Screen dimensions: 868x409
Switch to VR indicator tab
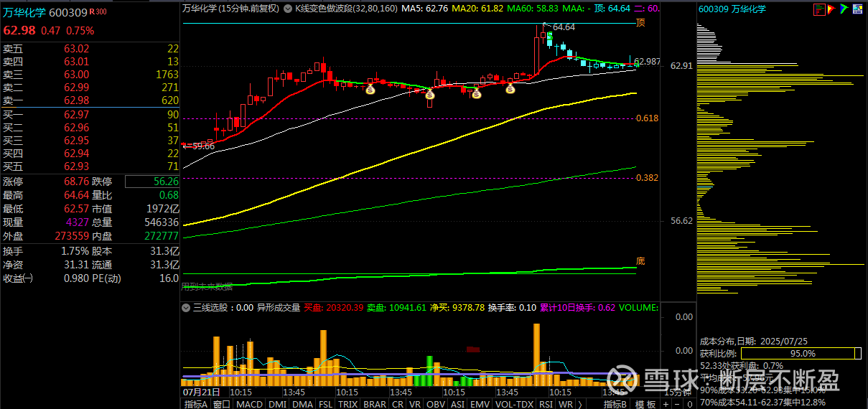point(415,404)
